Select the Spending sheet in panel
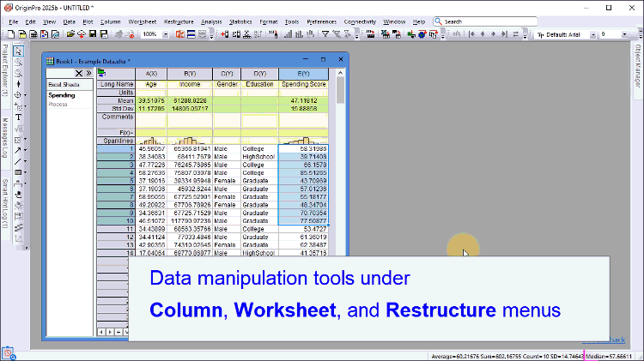 pyautogui.click(x=61, y=95)
